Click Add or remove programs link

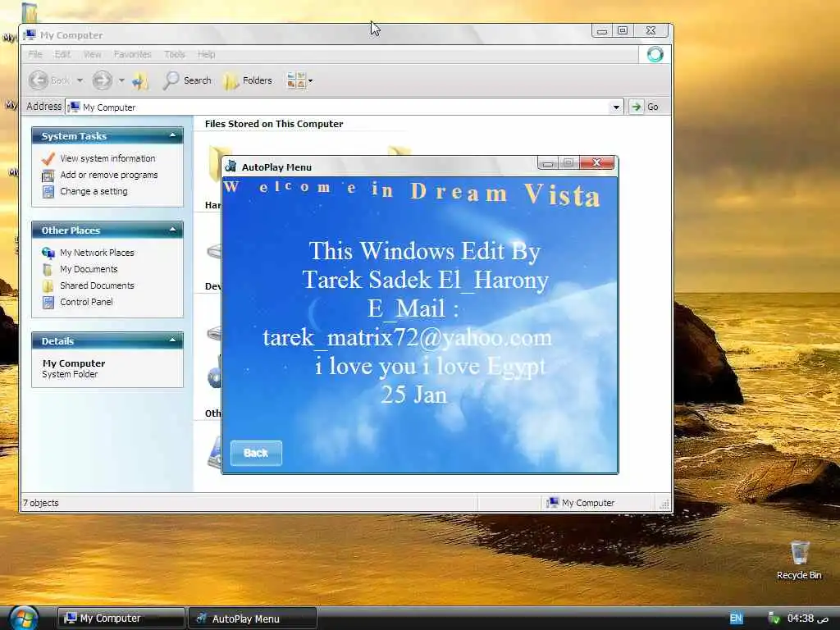(109, 175)
